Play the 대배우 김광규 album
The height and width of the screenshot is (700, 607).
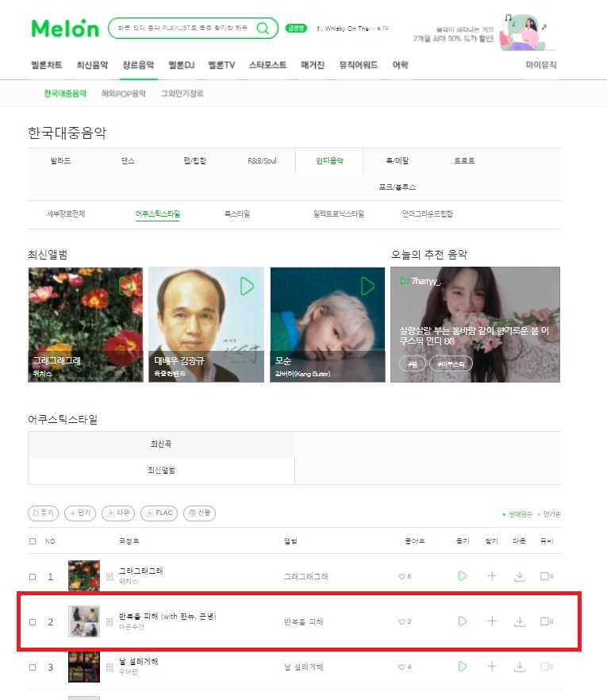[x=247, y=287]
